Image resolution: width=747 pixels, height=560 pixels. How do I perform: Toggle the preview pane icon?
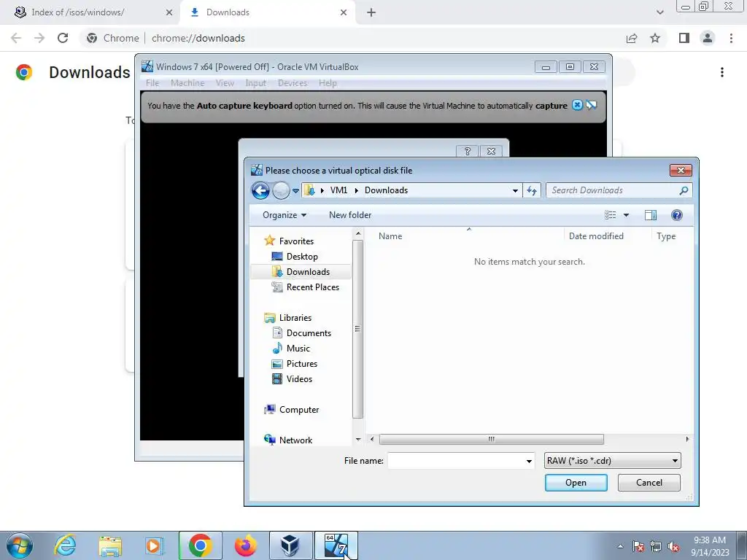point(650,215)
